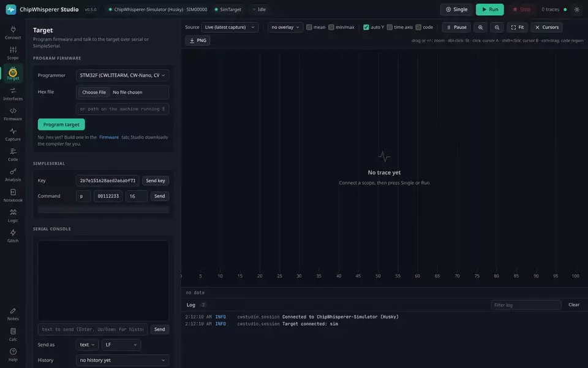This screenshot has width=588, height=368.
Task: Click the hex path input field
Action: (123, 109)
